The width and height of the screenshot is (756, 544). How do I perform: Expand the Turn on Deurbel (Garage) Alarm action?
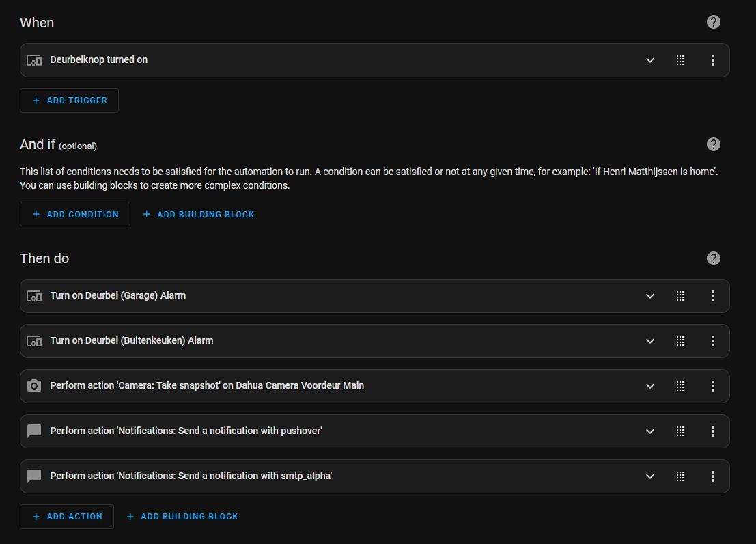pyautogui.click(x=649, y=296)
